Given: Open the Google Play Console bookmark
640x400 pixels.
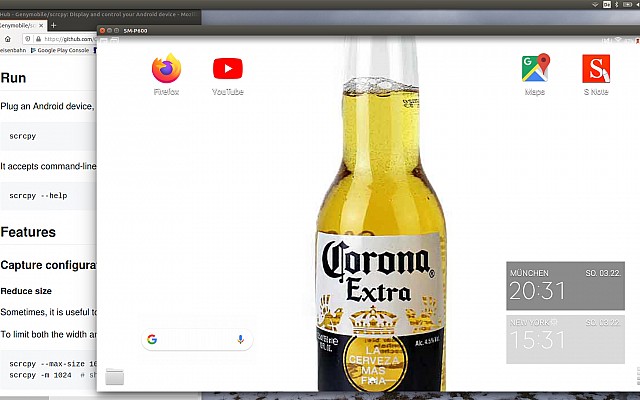Looking at the screenshot, I should click(60, 50).
